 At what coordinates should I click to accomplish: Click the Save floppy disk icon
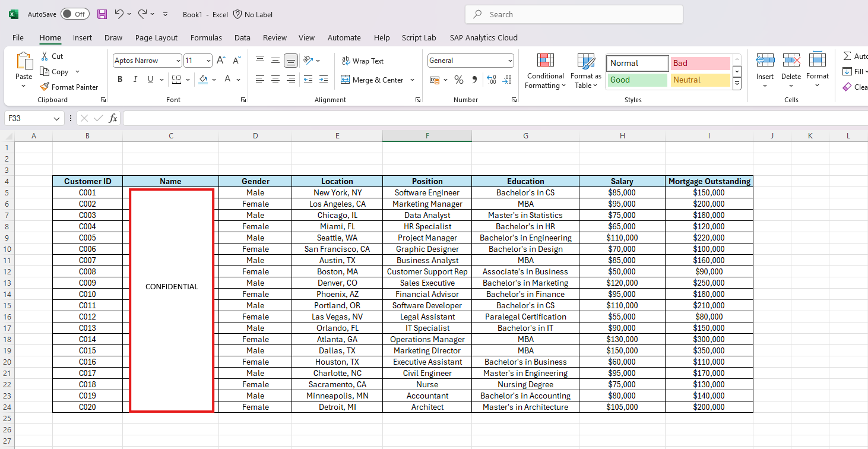[102, 14]
